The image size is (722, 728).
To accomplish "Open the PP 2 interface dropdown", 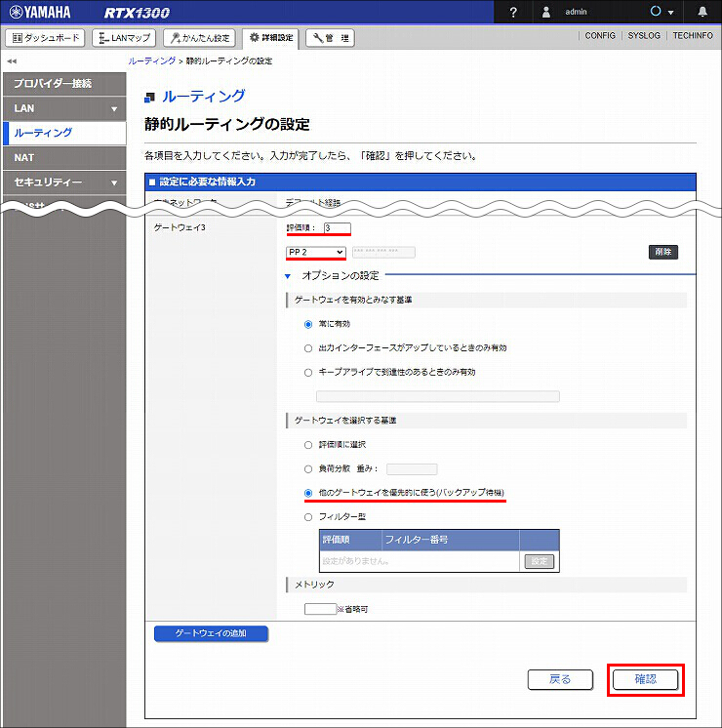I will tap(316, 252).
